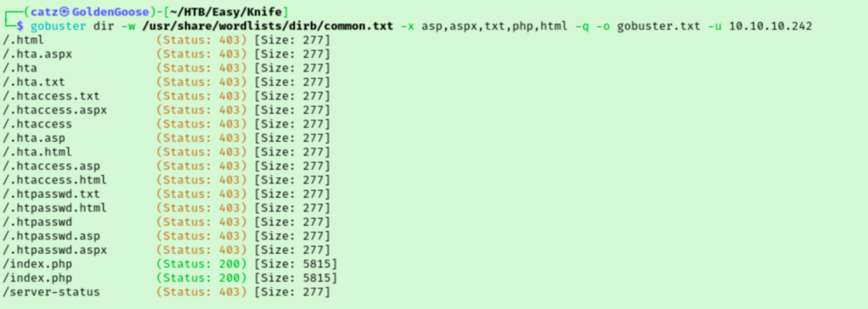
Task: Click the gobuster command name
Action: (58, 26)
